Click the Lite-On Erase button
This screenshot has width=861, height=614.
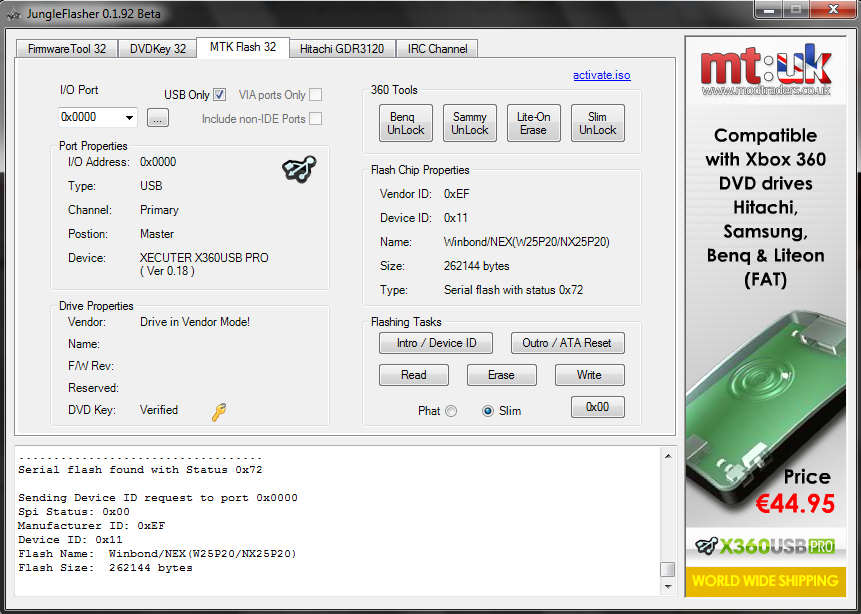[533, 123]
